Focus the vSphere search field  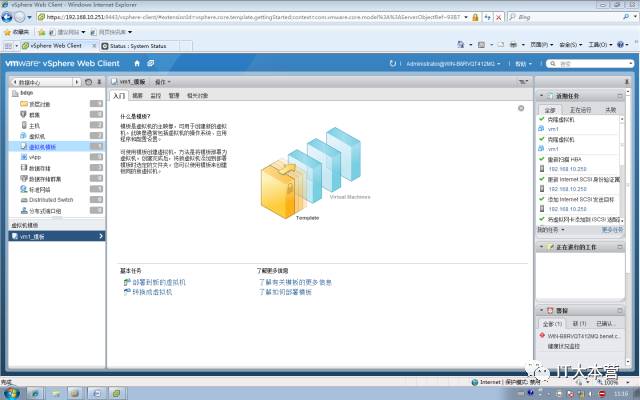[x=589, y=64]
